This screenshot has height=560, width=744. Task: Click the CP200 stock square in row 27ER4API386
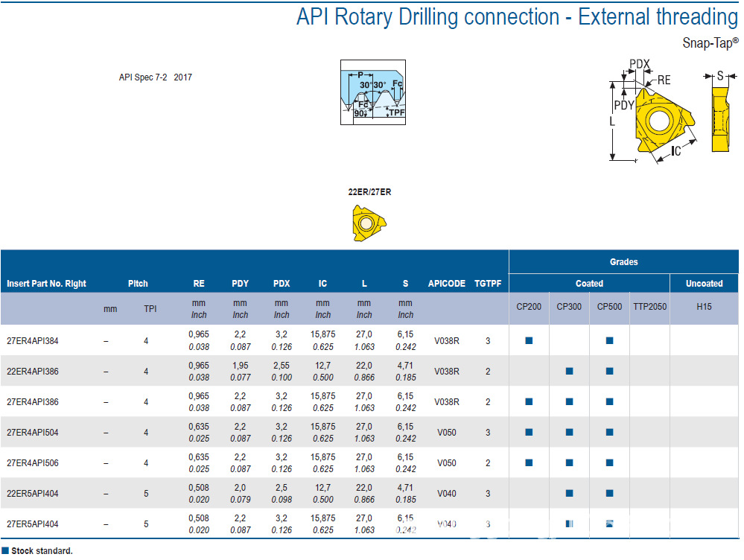coord(529,401)
